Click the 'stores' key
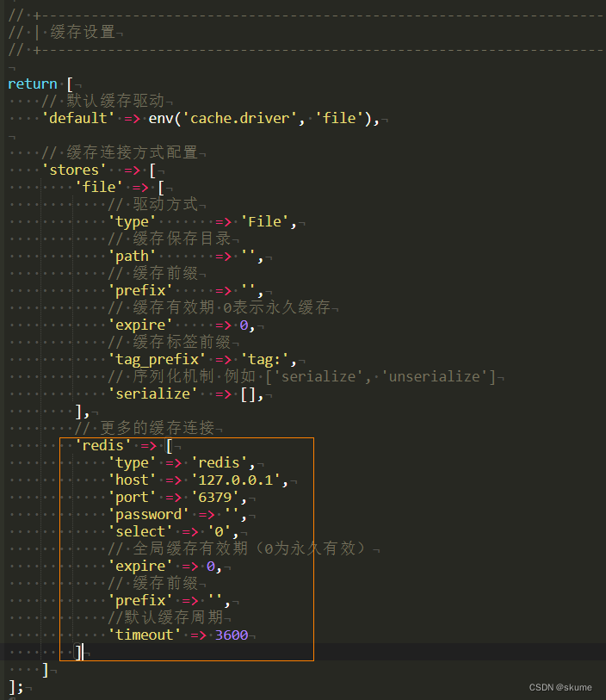This screenshot has height=700, width=606. pos(74,170)
